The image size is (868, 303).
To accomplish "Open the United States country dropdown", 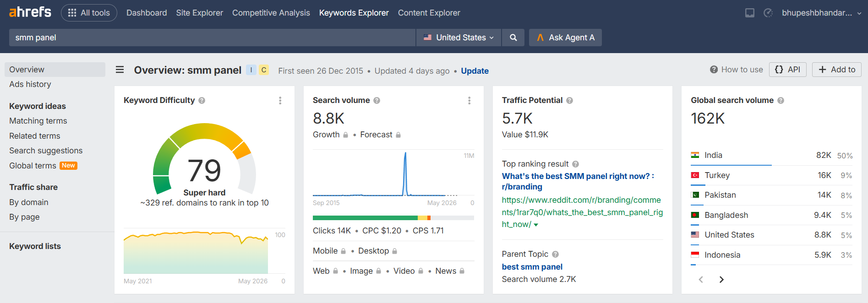I will tap(459, 38).
